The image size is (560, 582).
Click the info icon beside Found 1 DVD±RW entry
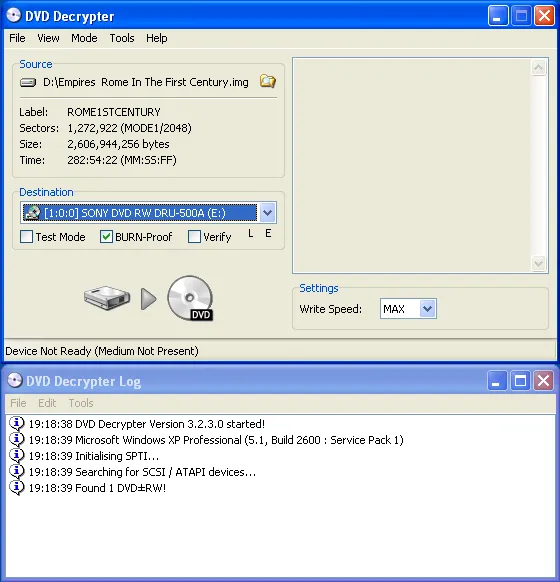click(17, 487)
